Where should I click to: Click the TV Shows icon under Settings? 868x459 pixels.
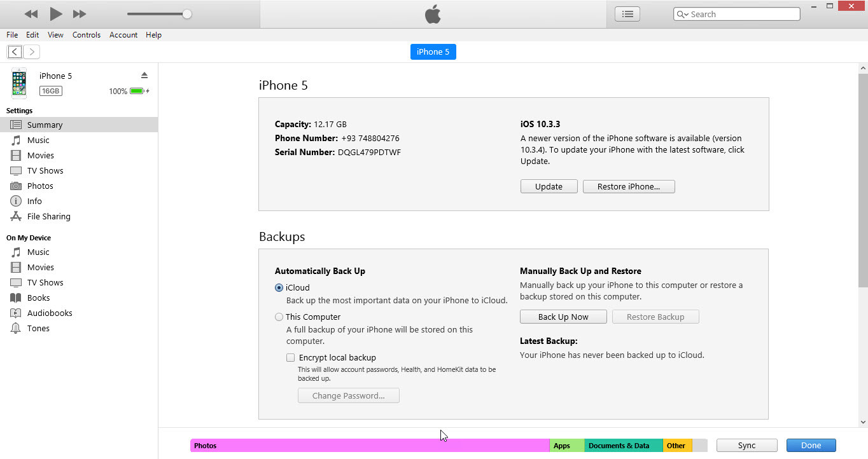[16, 170]
